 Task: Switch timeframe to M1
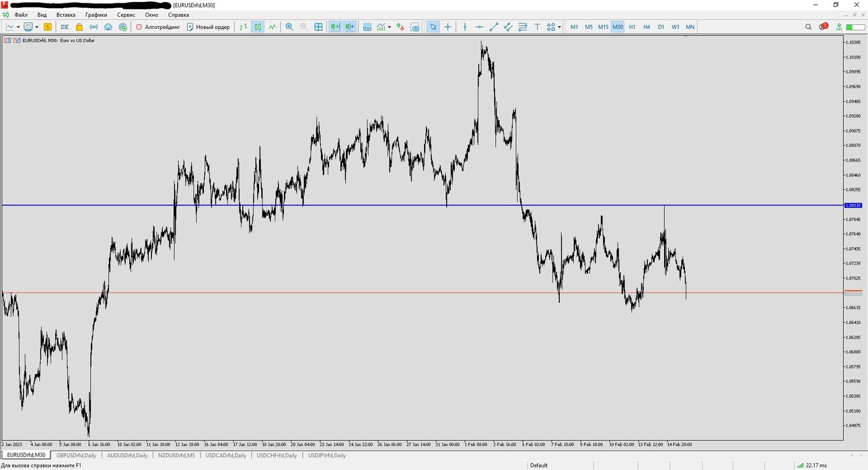[x=574, y=27]
